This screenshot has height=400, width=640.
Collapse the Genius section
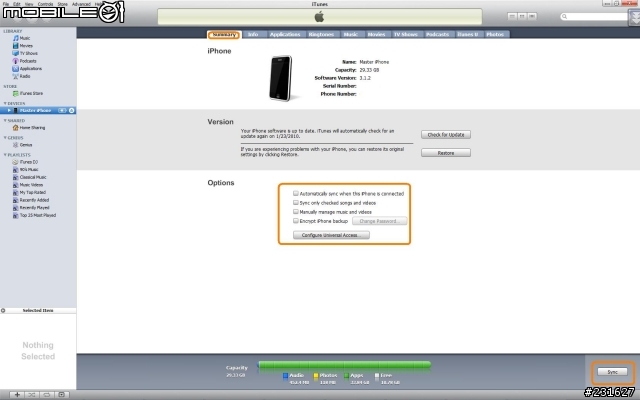click(x=5, y=138)
